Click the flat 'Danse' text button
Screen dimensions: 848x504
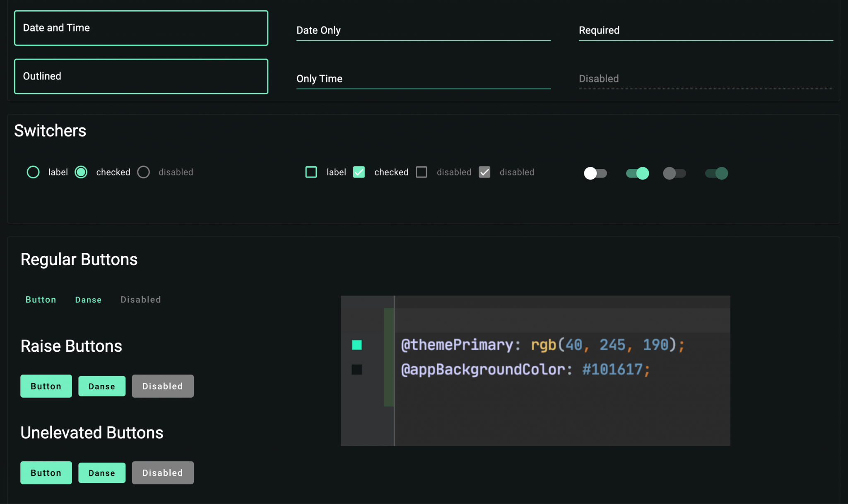coord(88,300)
